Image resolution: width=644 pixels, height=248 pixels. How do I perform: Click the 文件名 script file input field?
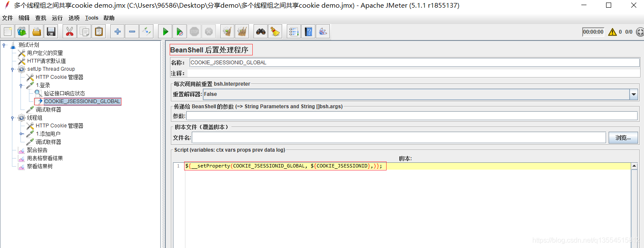[399, 138]
